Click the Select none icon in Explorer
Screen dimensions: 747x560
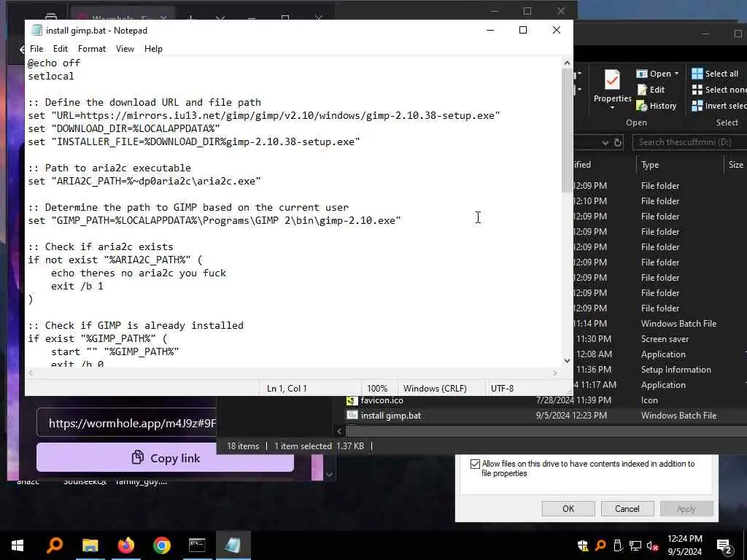pos(697,90)
